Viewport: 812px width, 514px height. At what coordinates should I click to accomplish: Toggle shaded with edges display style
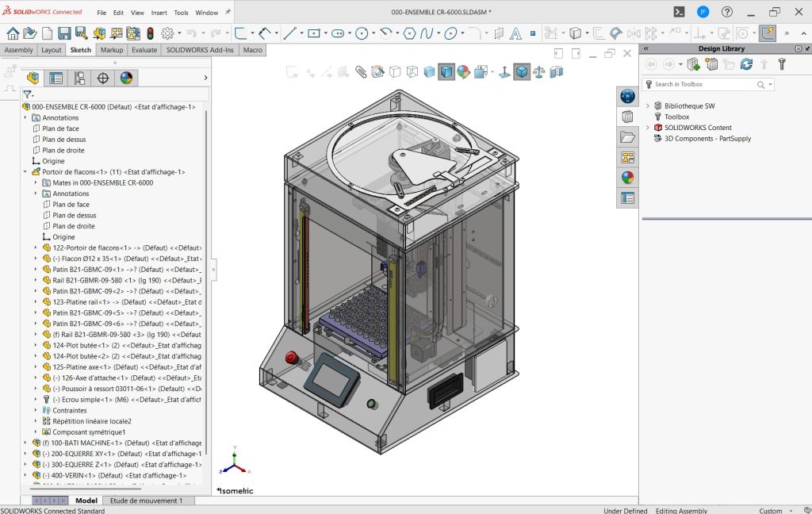tap(446, 72)
